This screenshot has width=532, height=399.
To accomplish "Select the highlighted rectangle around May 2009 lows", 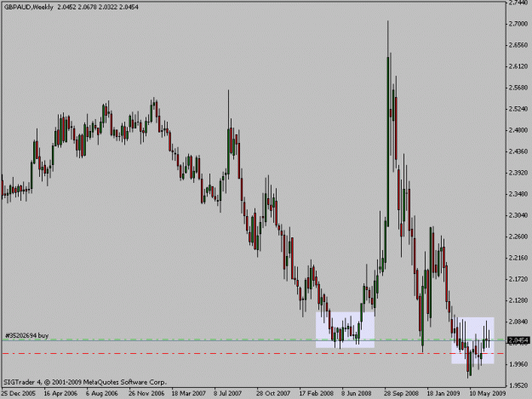I will 472,340.
